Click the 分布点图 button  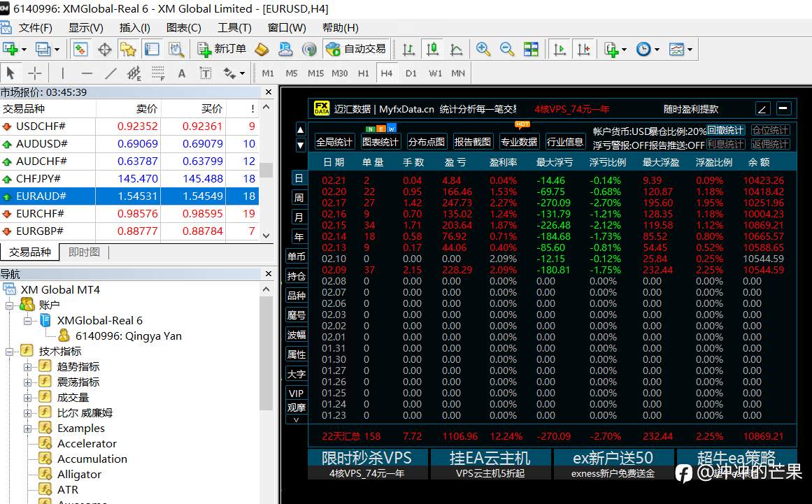tap(426, 142)
